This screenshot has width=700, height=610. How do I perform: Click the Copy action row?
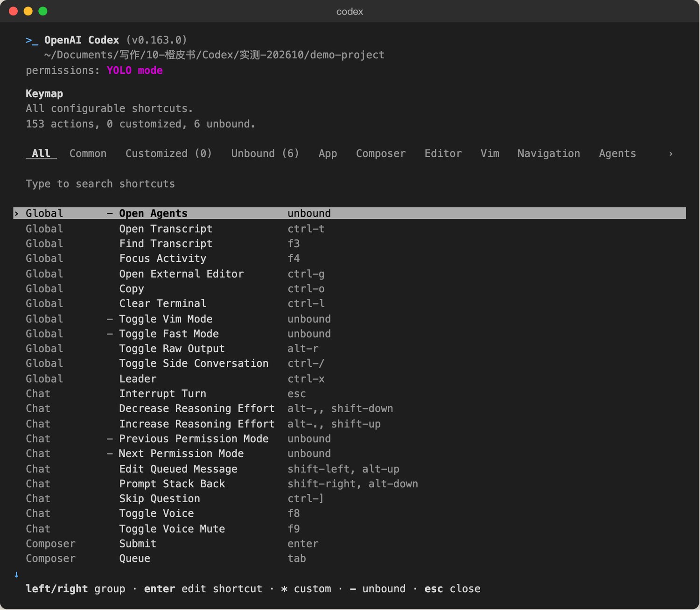pos(350,289)
